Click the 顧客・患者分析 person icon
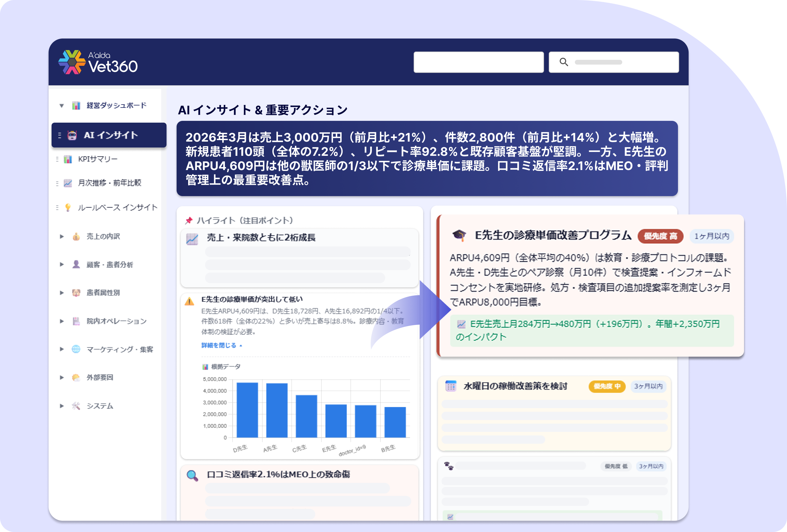Image resolution: width=787 pixels, height=532 pixels. [x=76, y=265]
